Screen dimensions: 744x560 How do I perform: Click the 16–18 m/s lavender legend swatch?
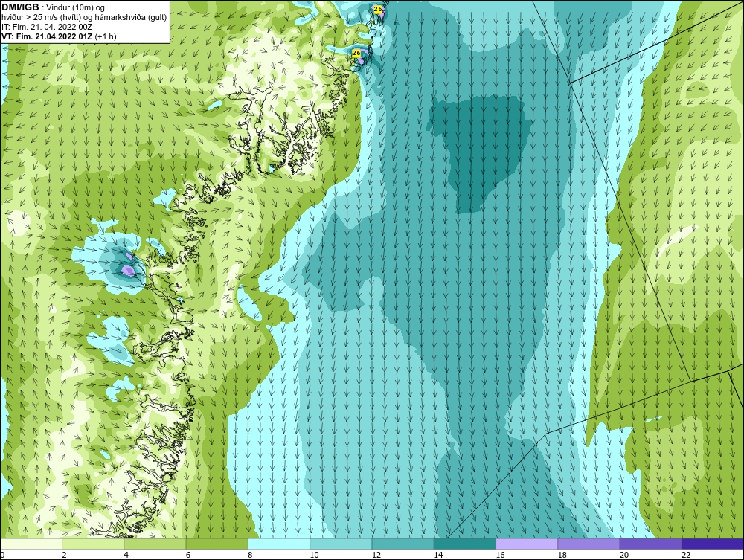tap(527, 544)
